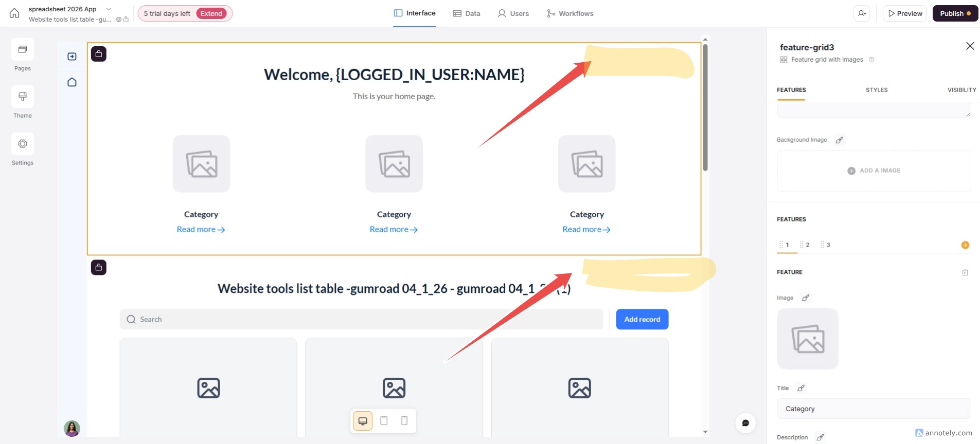Open the Settings gear icon
This screenshot has height=444, width=980.
(x=23, y=144)
